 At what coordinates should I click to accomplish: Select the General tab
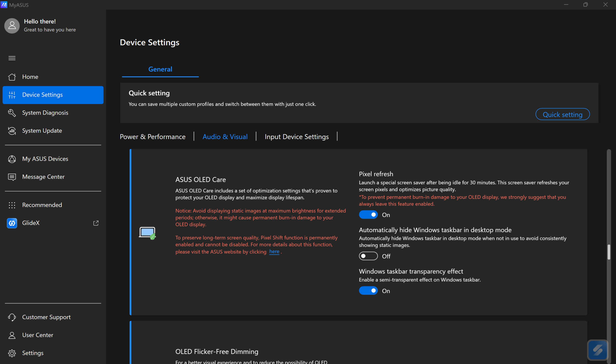(160, 69)
